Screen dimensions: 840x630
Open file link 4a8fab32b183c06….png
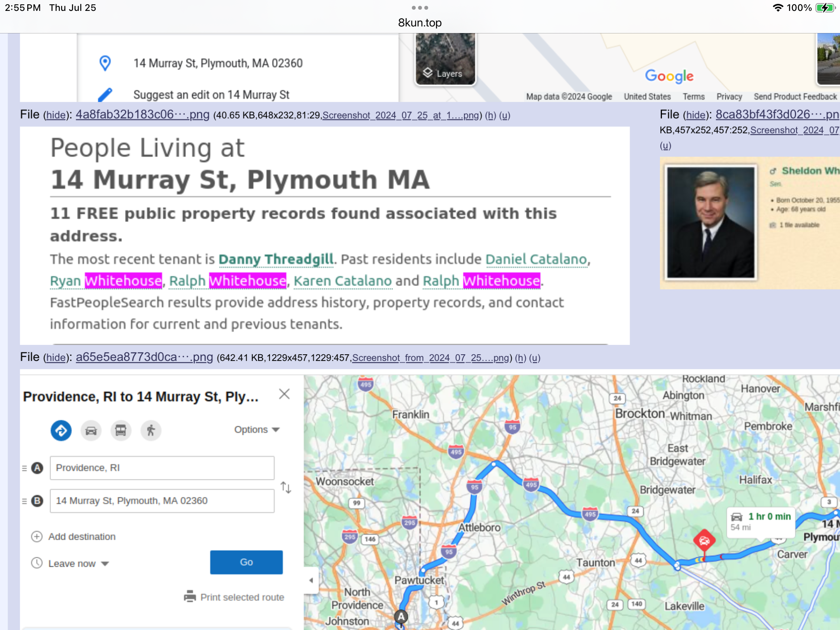click(142, 114)
